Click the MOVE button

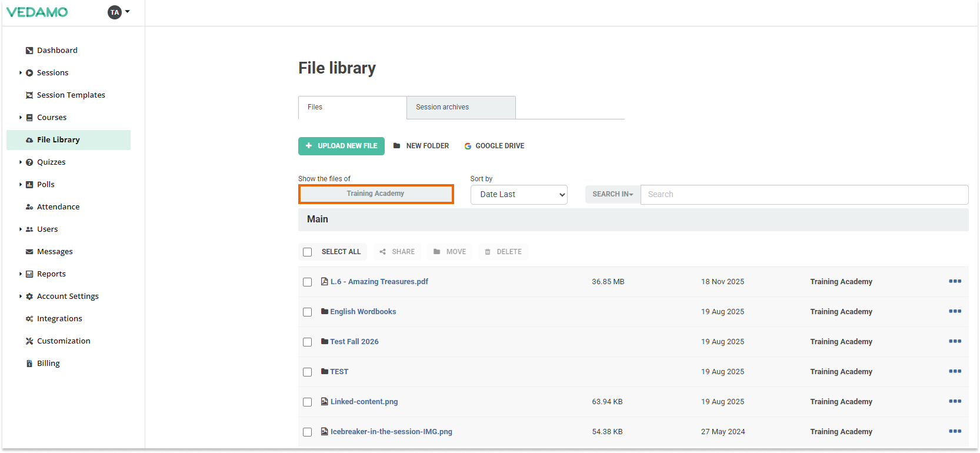pos(449,252)
